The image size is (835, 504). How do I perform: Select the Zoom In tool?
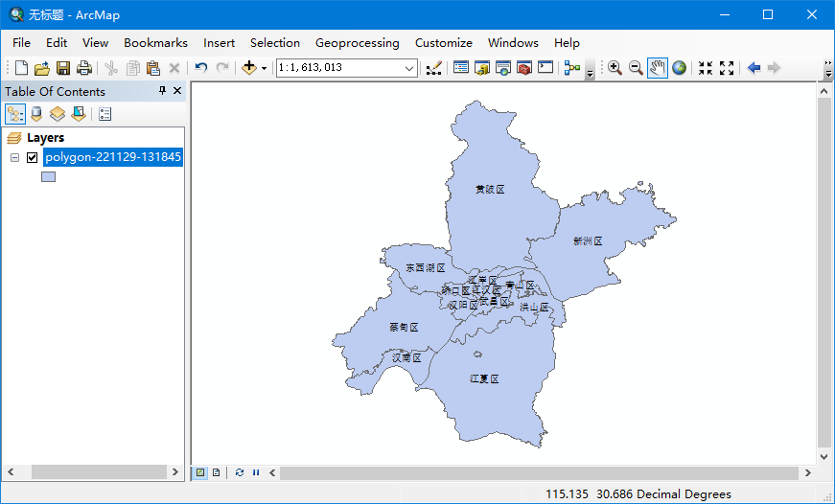[x=615, y=68]
